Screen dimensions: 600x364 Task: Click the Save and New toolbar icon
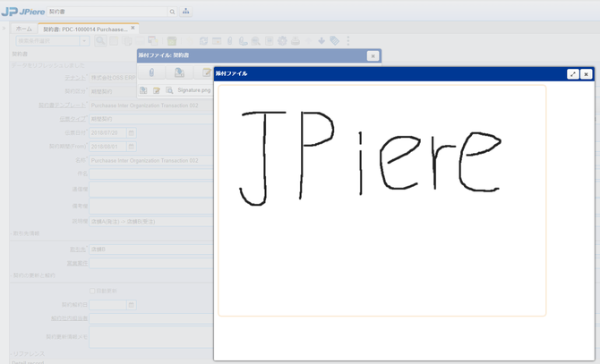click(152, 41)
